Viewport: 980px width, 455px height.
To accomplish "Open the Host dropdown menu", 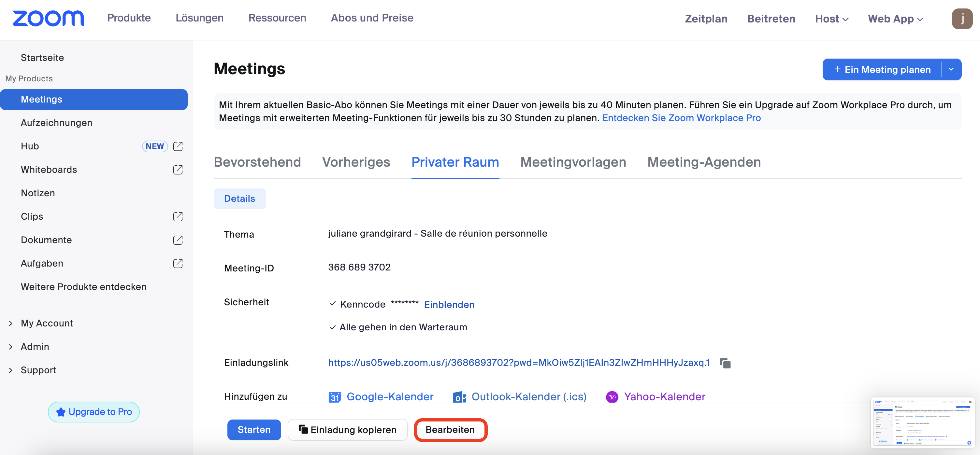I will pyautogui.click(x=831, y=19).
